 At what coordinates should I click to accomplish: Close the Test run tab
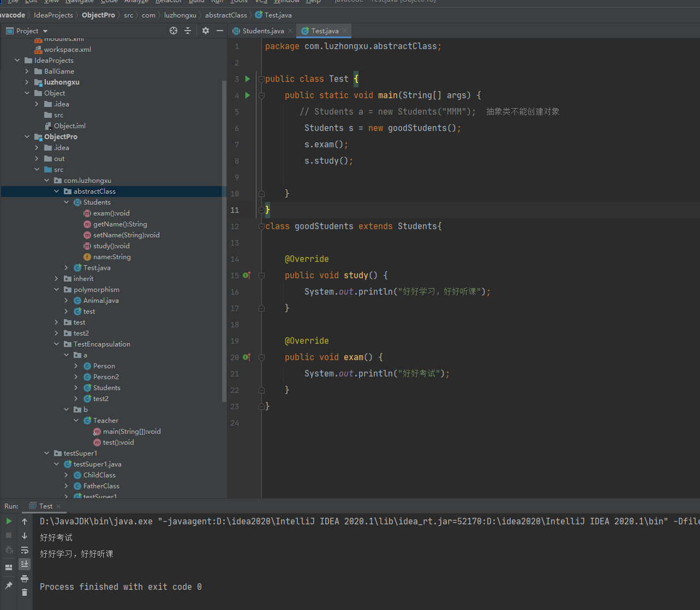[58, 506]
